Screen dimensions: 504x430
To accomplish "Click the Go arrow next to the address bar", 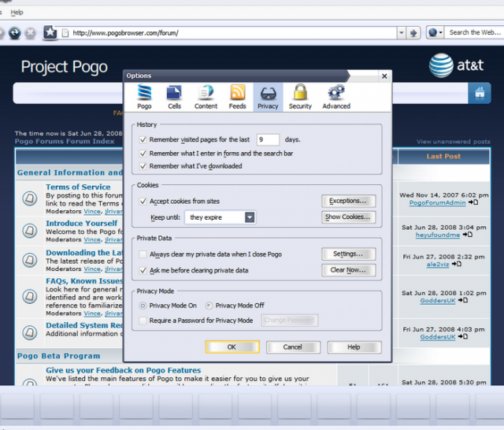I will coord(413,33).
